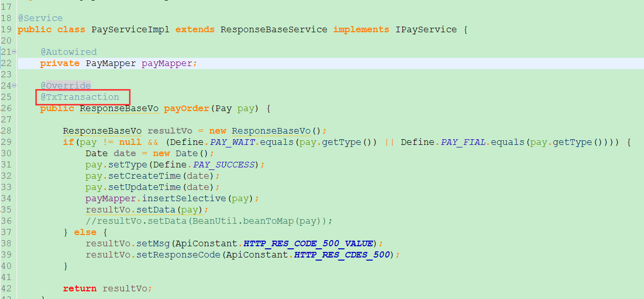This screenshot has height=299, width=644.
Task: Collapse the fold marker beside @Override on line 24
Action: point(14,86)
